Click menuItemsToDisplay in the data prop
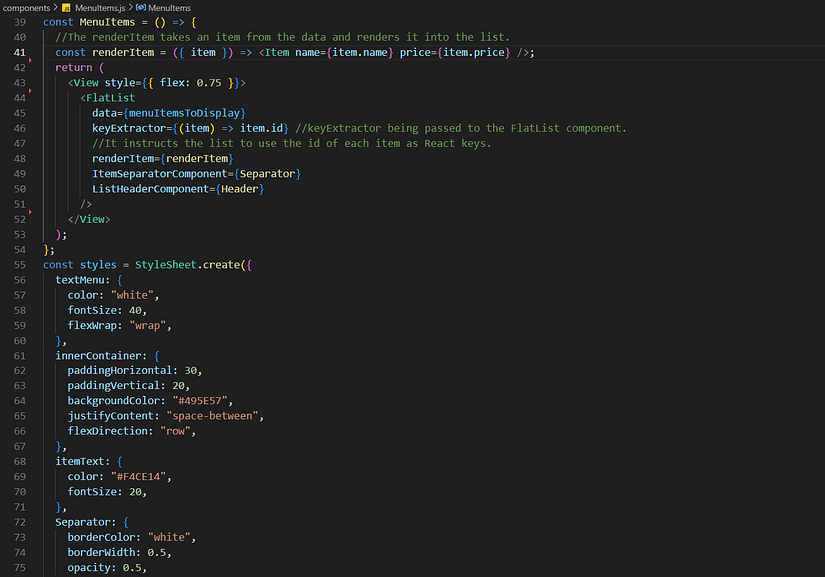This screenshot has width=825, height=577. point(184,113)
